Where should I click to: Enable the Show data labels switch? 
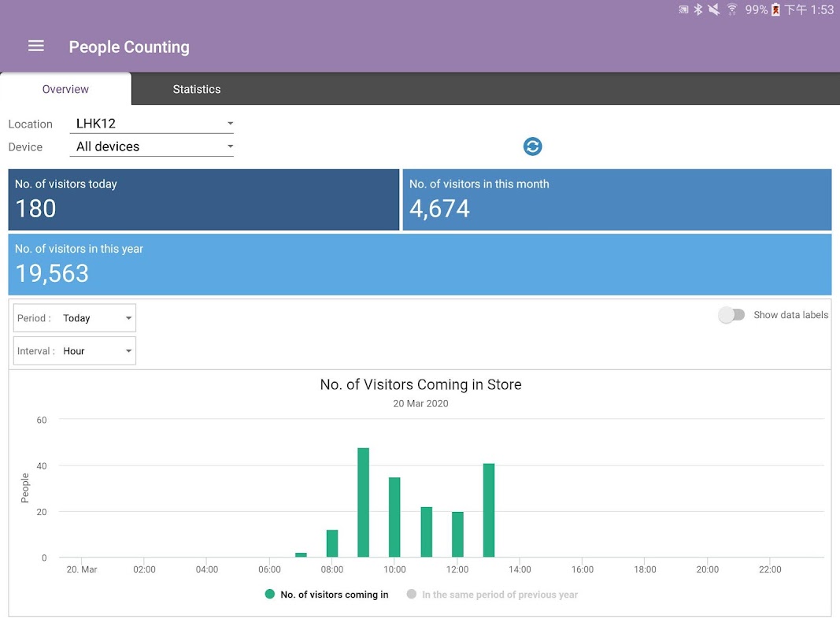[x=731, y=315]
